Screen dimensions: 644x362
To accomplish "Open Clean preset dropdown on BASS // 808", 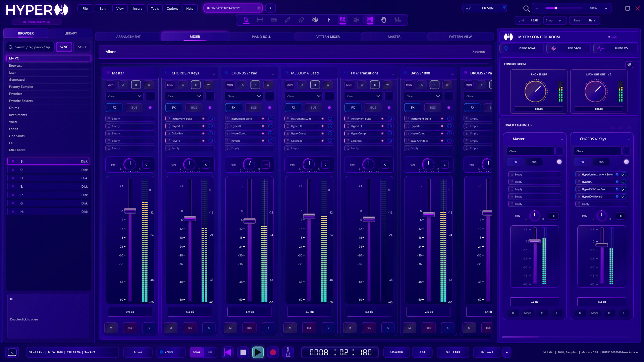I will (423, 96).
